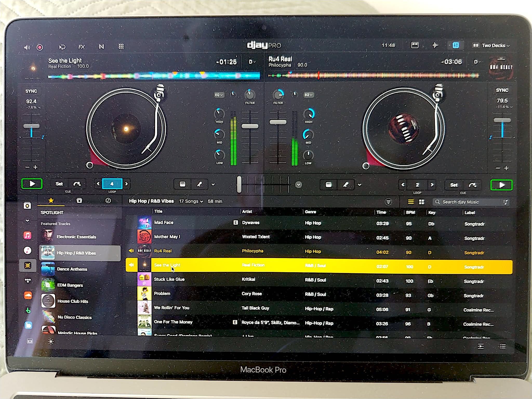Start recording with the record button
The width and height of the screenshot is (532, 399).
point(40,47)
